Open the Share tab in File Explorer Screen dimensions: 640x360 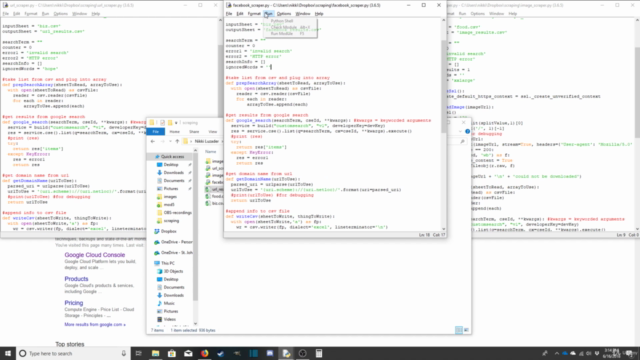[194, 131]
